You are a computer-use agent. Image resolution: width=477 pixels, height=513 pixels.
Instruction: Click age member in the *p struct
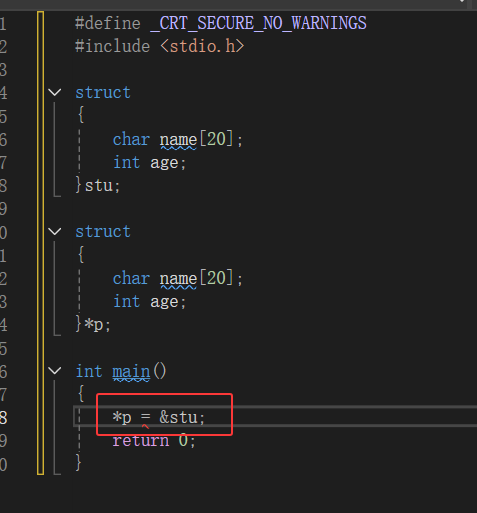click(164, 302)
